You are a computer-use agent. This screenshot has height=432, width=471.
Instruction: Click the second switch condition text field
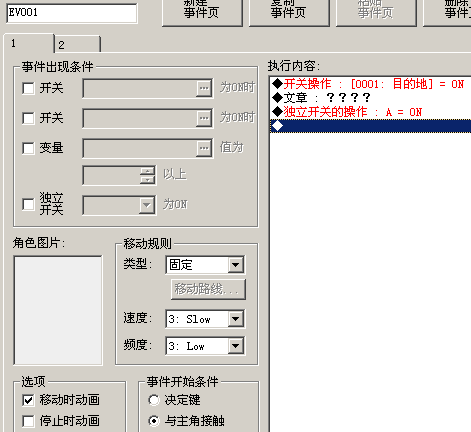[140, 118]
